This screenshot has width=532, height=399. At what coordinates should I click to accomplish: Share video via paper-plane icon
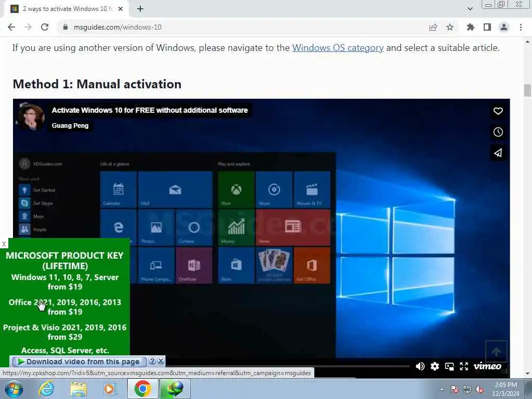tap(498, 153)
